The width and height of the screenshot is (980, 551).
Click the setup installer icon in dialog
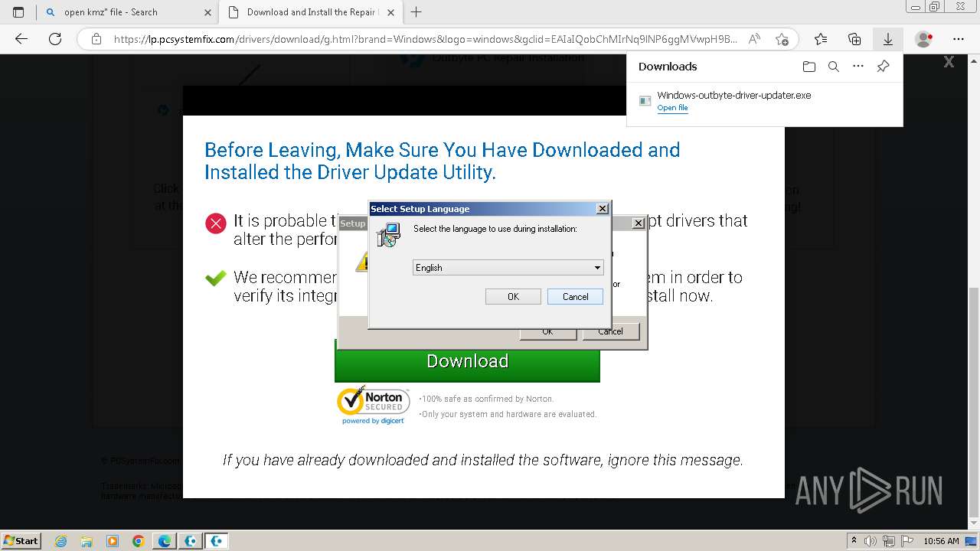(x=389, y=234)
